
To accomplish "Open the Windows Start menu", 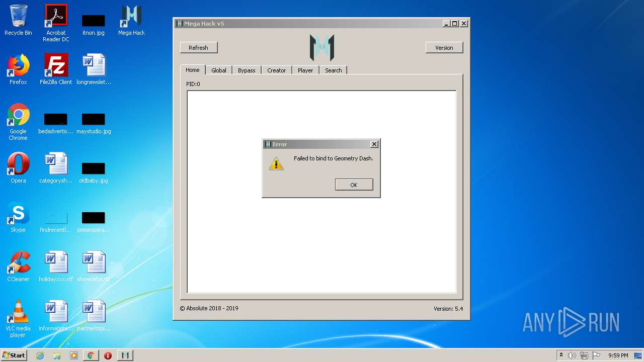I will (x=14, y=355).
